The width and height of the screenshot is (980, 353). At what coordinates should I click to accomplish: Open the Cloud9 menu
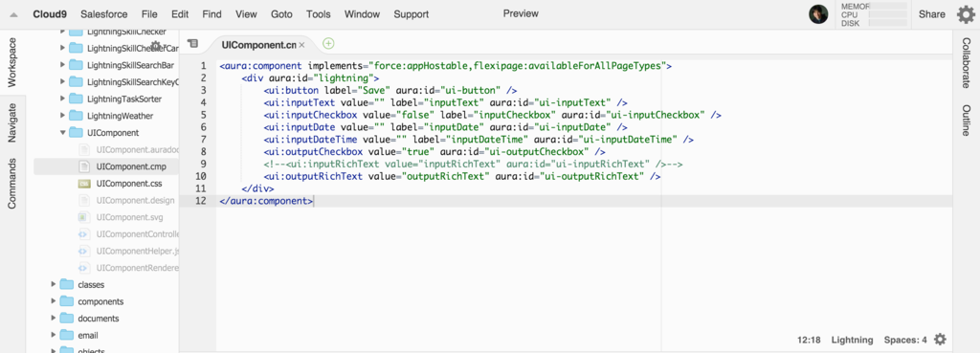click(50, 14)
